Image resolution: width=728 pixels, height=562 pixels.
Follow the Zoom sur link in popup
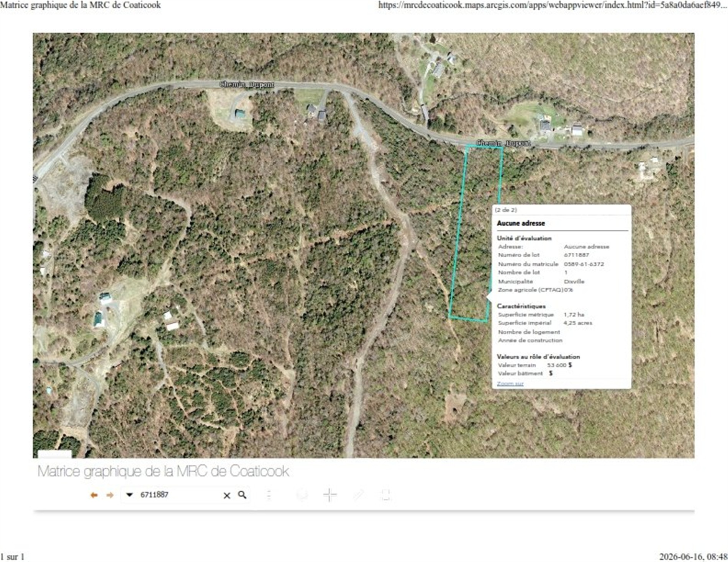510,383
